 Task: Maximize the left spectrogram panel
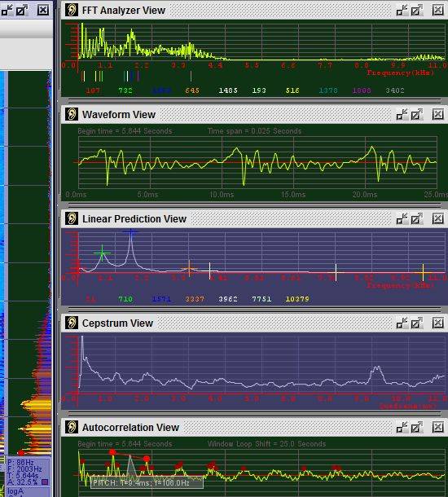(x=22, y=10)
